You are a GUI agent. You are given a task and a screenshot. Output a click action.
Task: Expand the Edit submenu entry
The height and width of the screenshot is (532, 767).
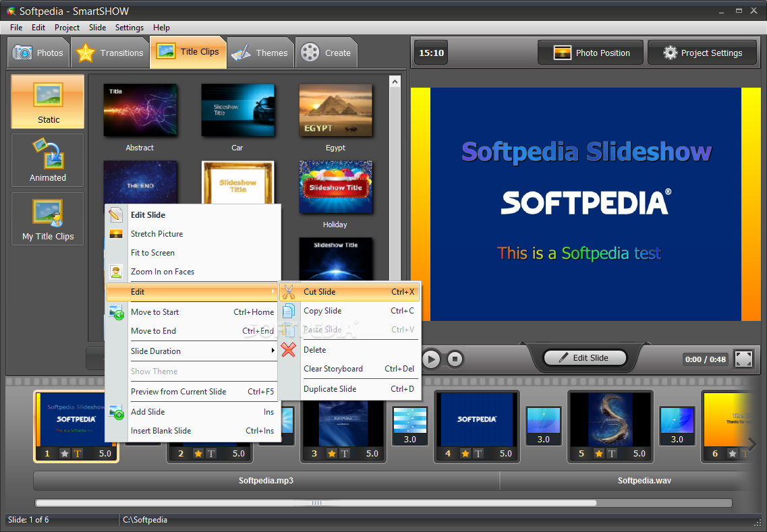193,291
